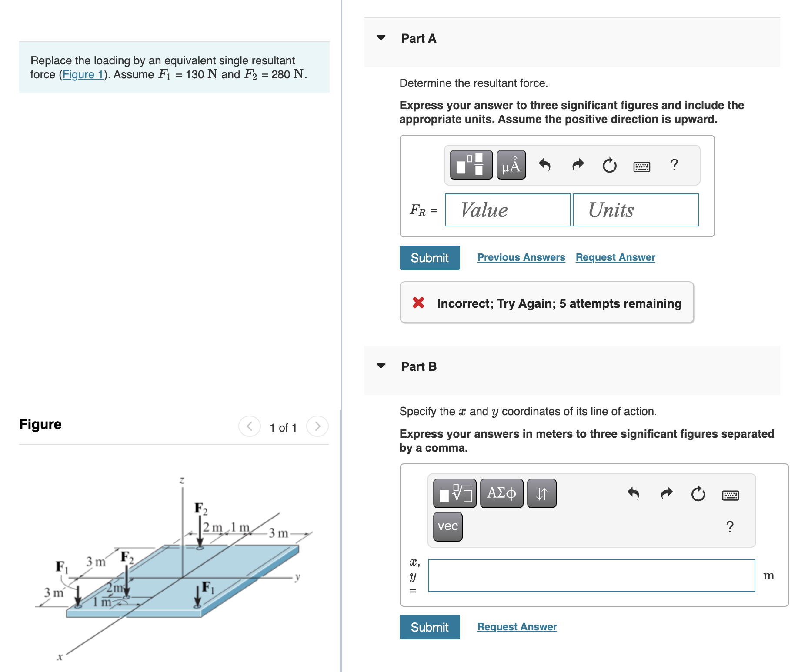Click the redo arrow in Part A toolbar
This screenshot has height=672, width=808.
click(577, 165)
